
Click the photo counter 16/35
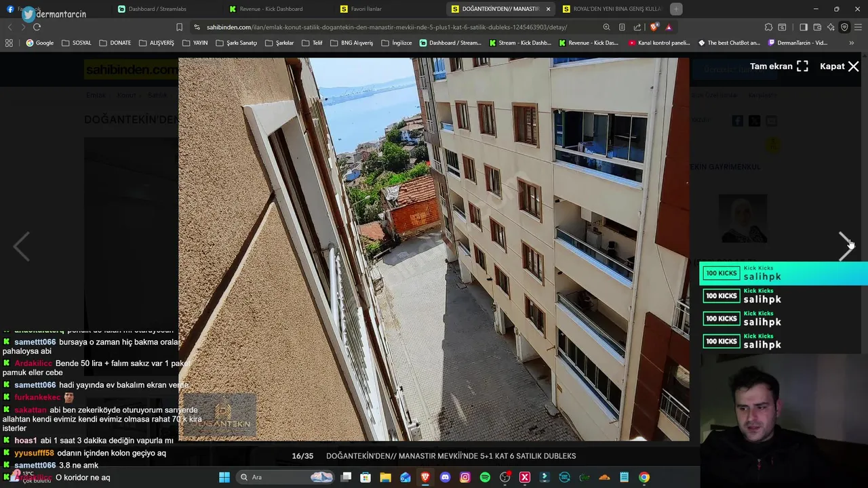tap(302, 456)
